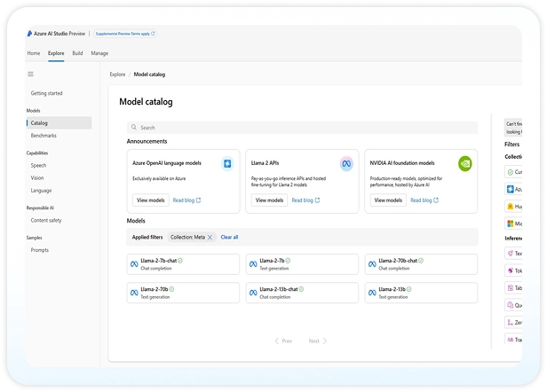Click View models under Azure OpenAI language models

(x=149, y=200)
